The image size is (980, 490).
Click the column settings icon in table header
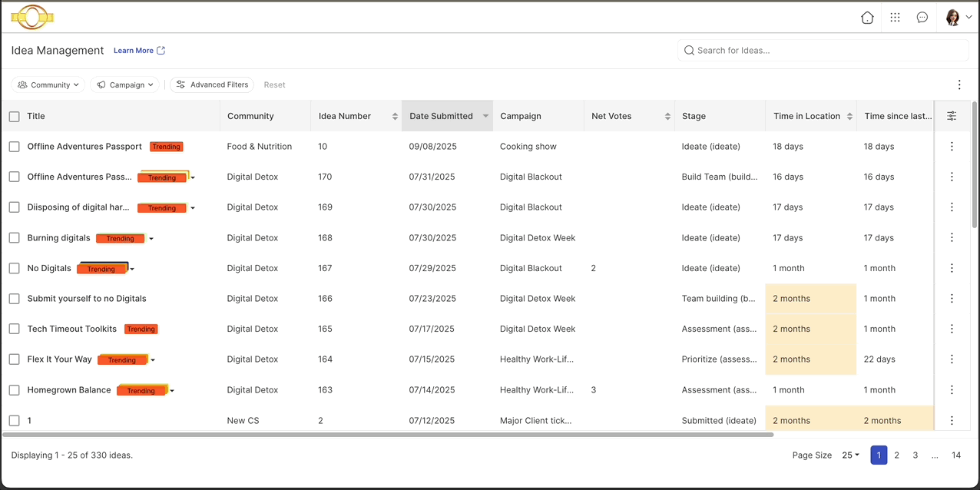coord(952,116)
